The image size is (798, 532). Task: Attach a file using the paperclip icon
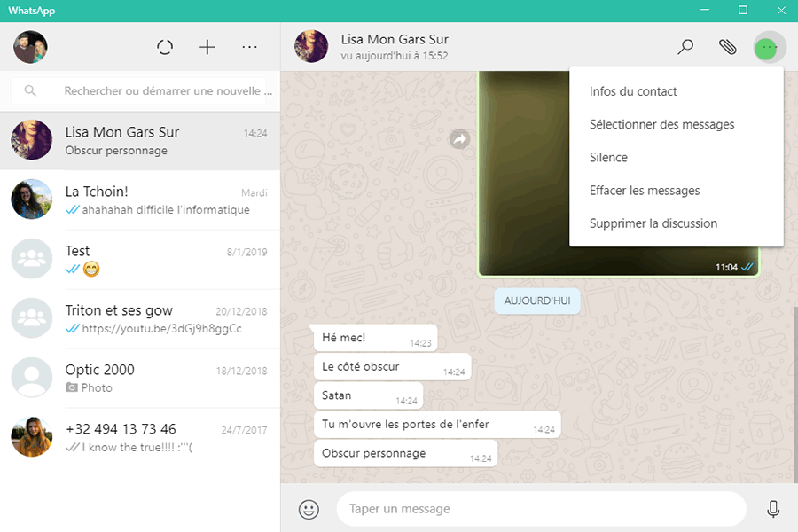coord(727,47)
